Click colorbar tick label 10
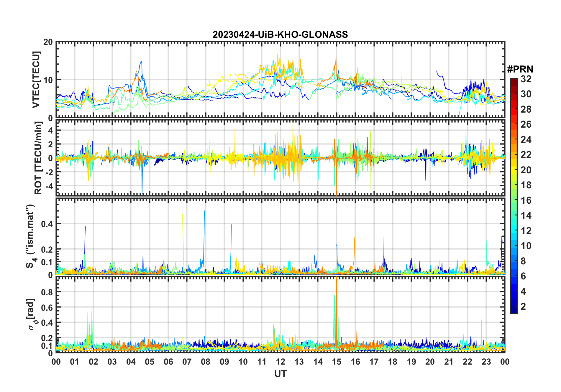The image size is (561, 392). [526, 246]
